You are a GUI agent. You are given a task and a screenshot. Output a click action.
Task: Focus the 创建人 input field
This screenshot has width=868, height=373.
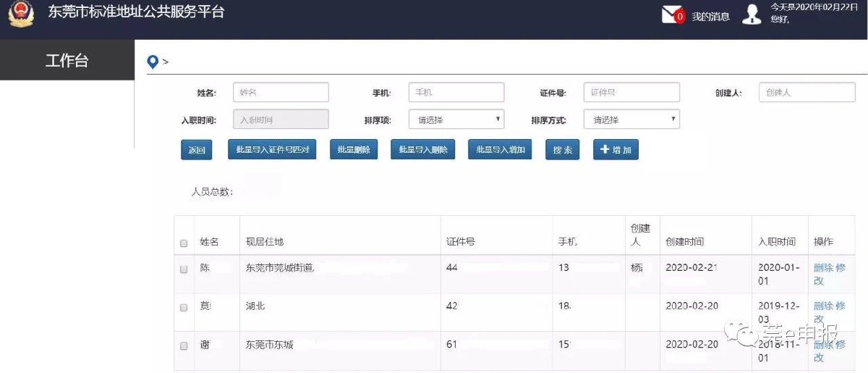coord(807,92)
